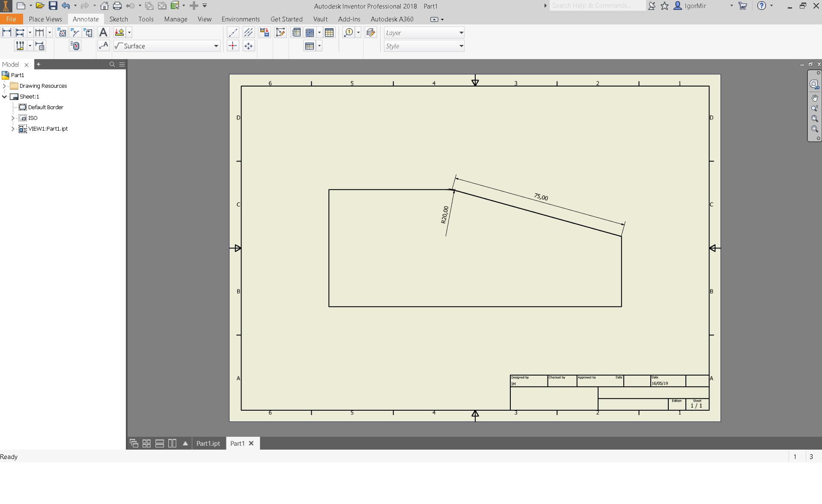The height and width of the screenshot is (504, 822).
Task: Switch to the Sketch ribbon tab
Action: [119, 19]
